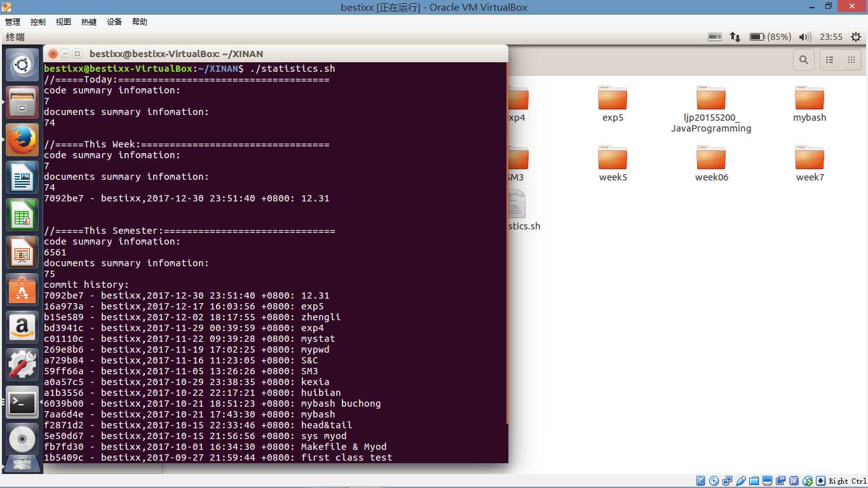Select the Terminal icon in the launcher

(22, 402)
